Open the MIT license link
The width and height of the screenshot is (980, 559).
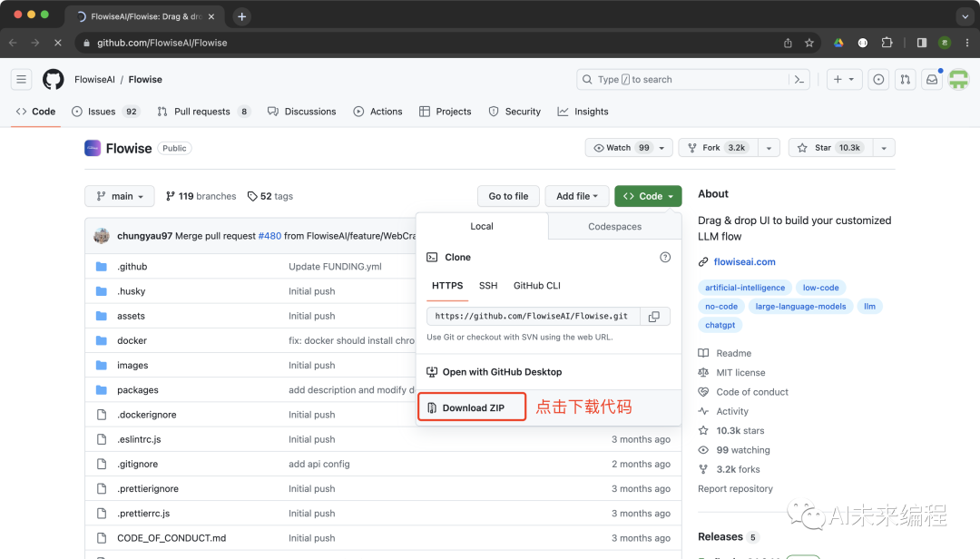coord(740,373)
